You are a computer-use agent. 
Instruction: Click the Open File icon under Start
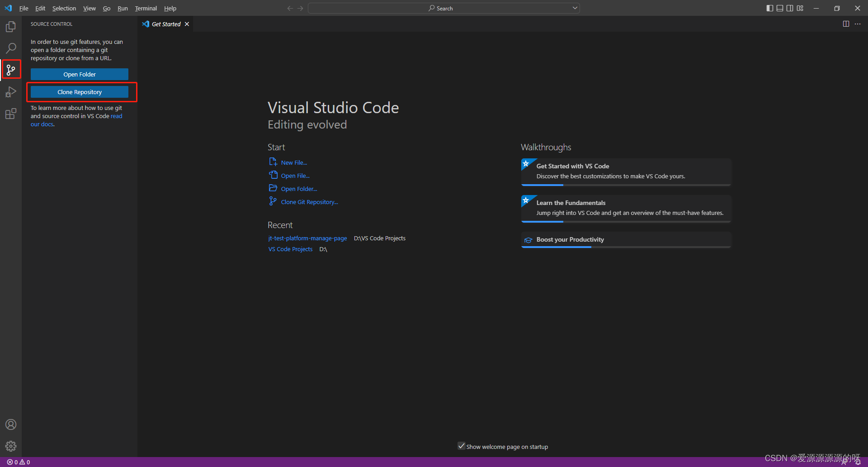[x=273, y=175]
